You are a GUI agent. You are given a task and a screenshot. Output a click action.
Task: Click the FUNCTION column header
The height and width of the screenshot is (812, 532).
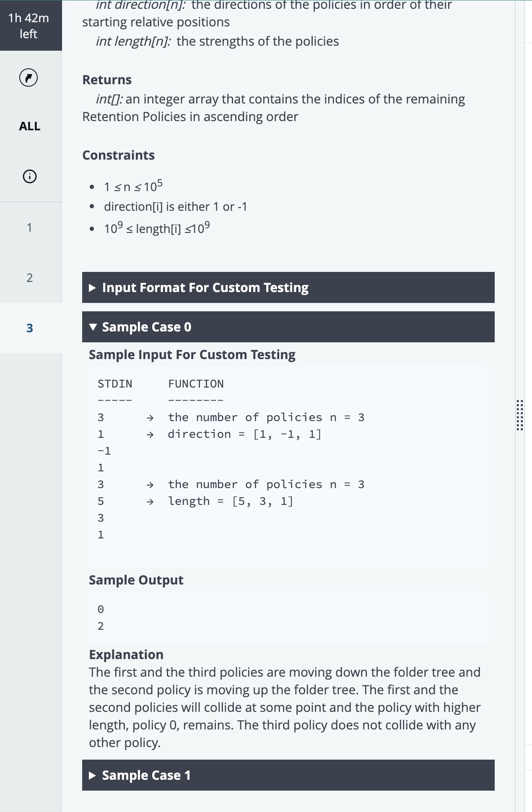(196, 384)
